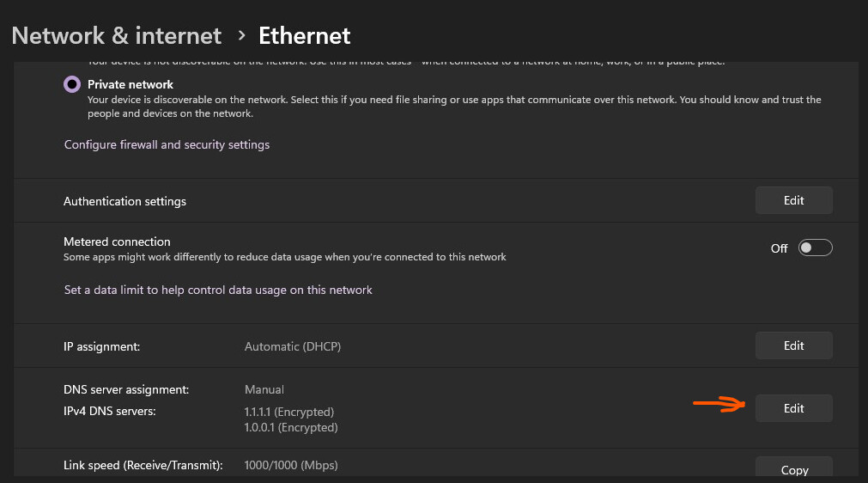
Task: Click the 1000/1000 (Mbps) link speed value
Action: coord(291,465)
